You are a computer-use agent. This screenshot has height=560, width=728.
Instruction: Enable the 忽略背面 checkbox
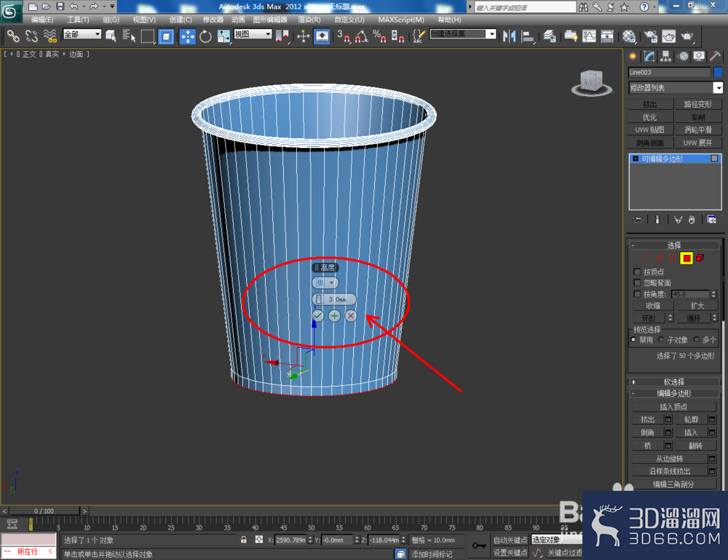click(x=637, y=283)
